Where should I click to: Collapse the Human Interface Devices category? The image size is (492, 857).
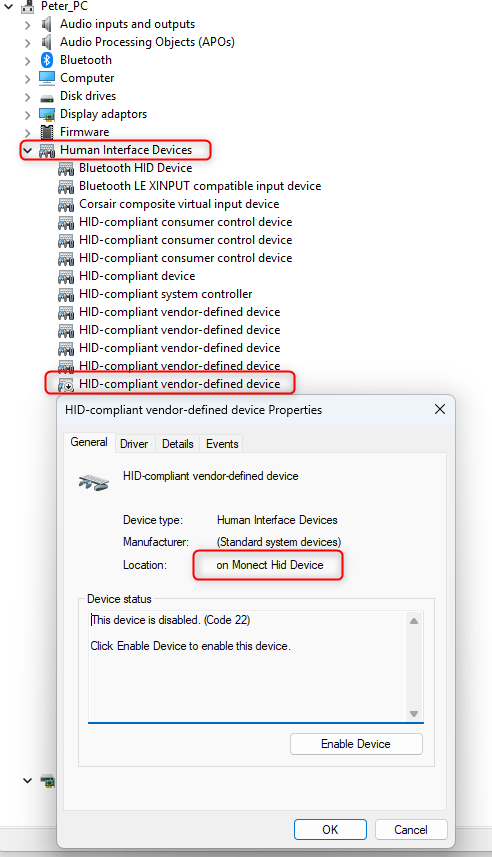pos(27,150)
